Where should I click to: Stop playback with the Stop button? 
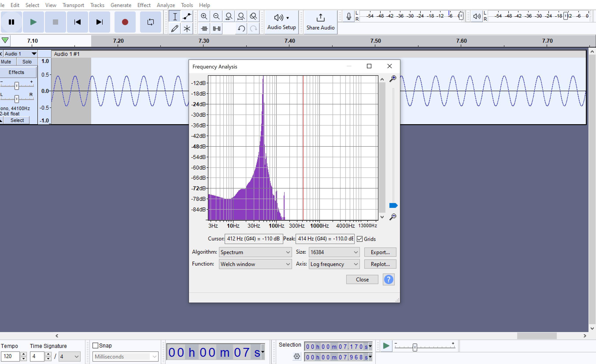tap(55, 22)
